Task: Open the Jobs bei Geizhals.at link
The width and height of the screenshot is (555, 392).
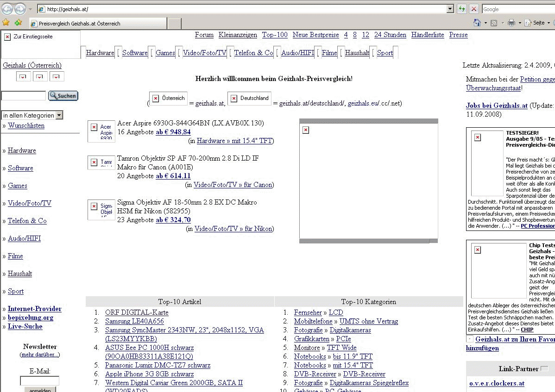Action: [x=497, y=106]
